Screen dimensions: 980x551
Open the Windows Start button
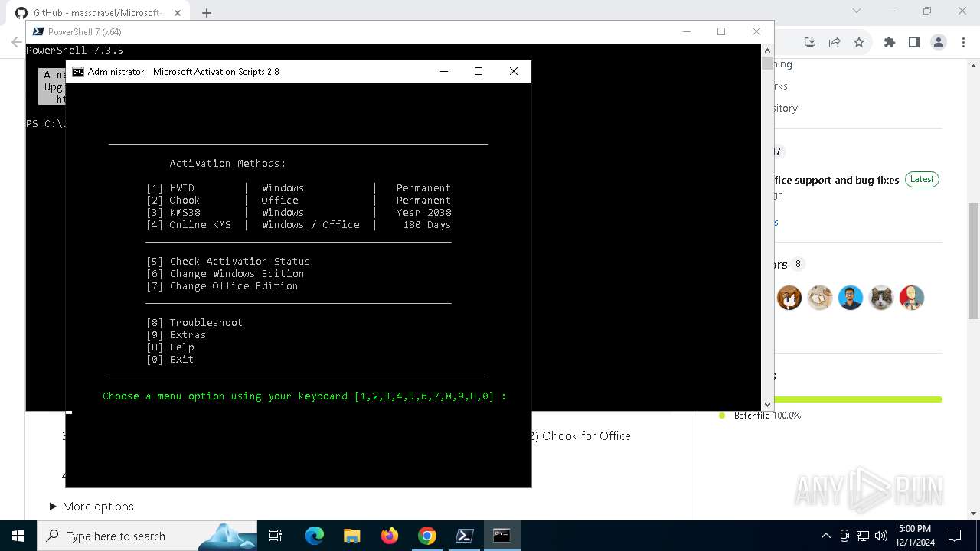click(18, 536)
